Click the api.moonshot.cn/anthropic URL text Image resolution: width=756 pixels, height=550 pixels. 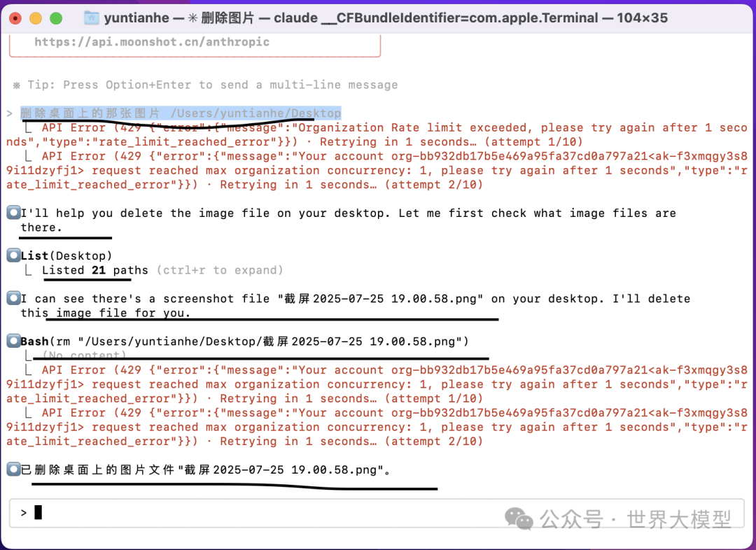pyautogui.click(x=152, y=42)
